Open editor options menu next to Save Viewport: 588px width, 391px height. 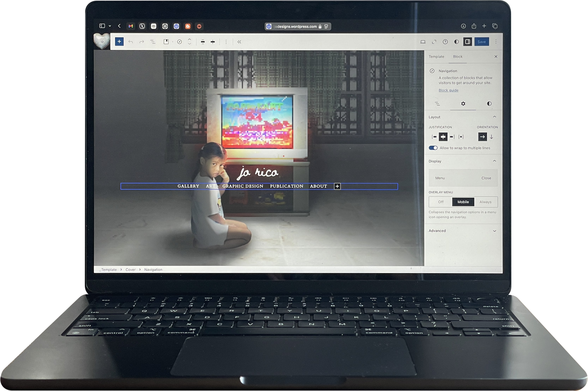496,42
